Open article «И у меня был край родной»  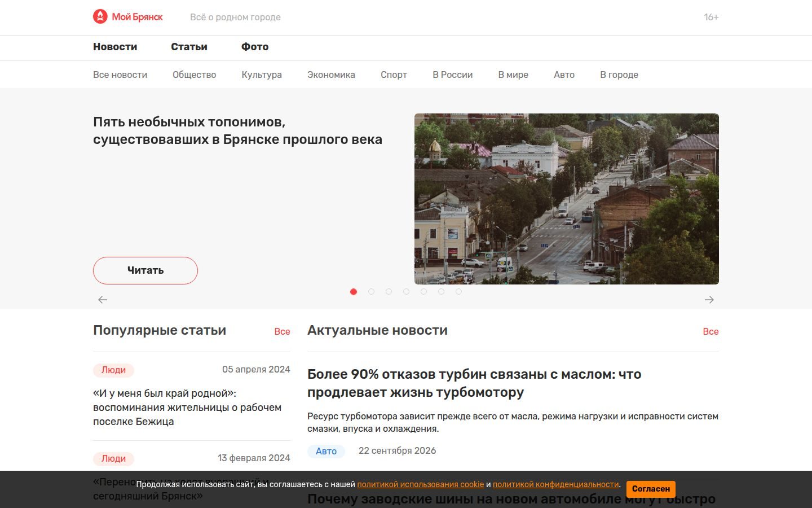click(x=187, y=408)
